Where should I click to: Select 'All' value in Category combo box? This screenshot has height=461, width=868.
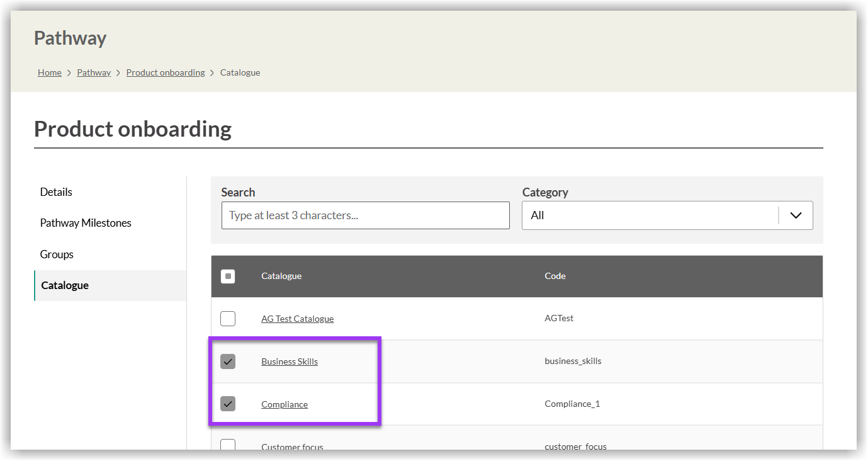(648, 215)
